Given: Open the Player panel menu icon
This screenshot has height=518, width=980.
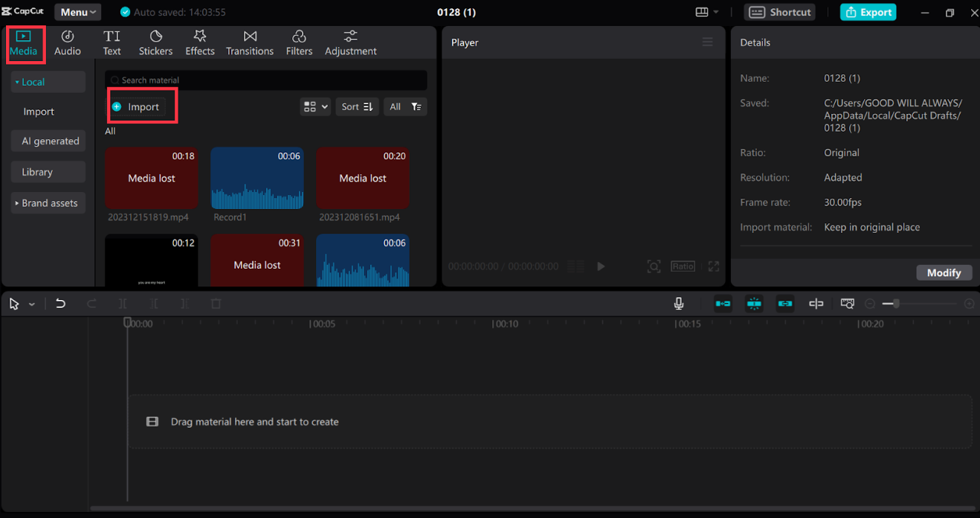Looking at the screenshot, I should tap(707, 42).
